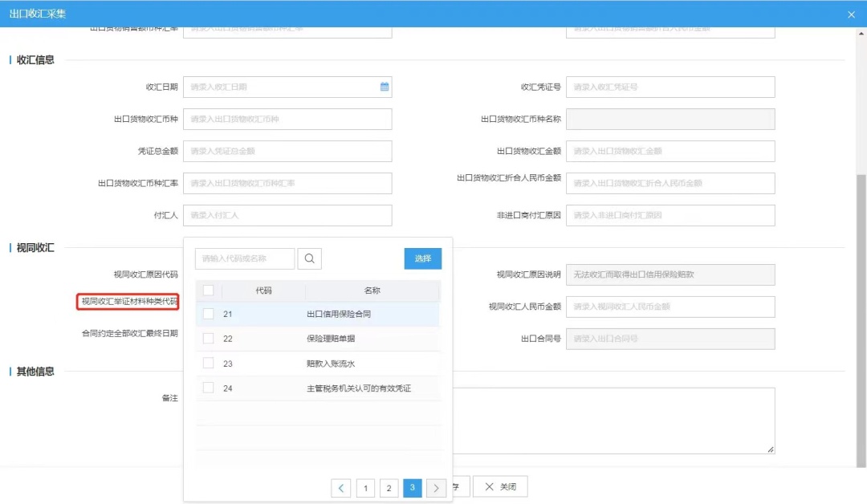This screenshot has height=504, width=867.
Task: Go to page 1 of the code list
Action: pos(365,487)
